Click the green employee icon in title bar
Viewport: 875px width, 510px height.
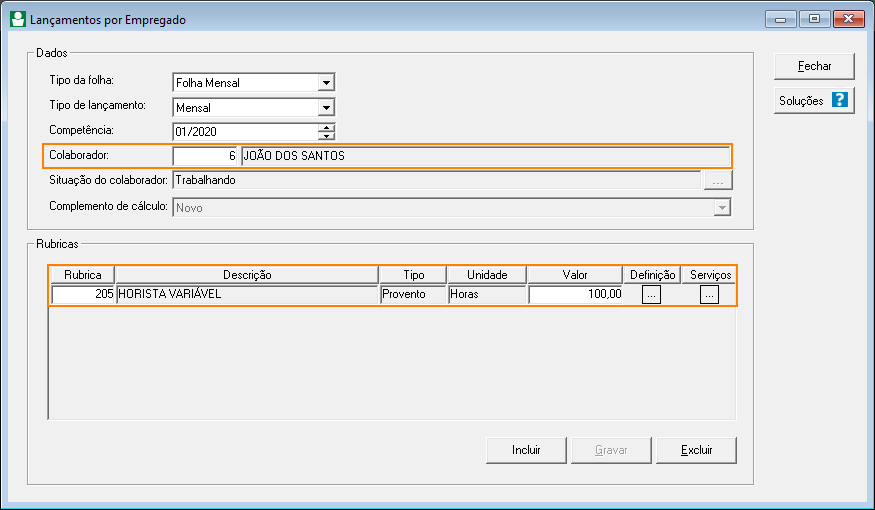point(18,19)
